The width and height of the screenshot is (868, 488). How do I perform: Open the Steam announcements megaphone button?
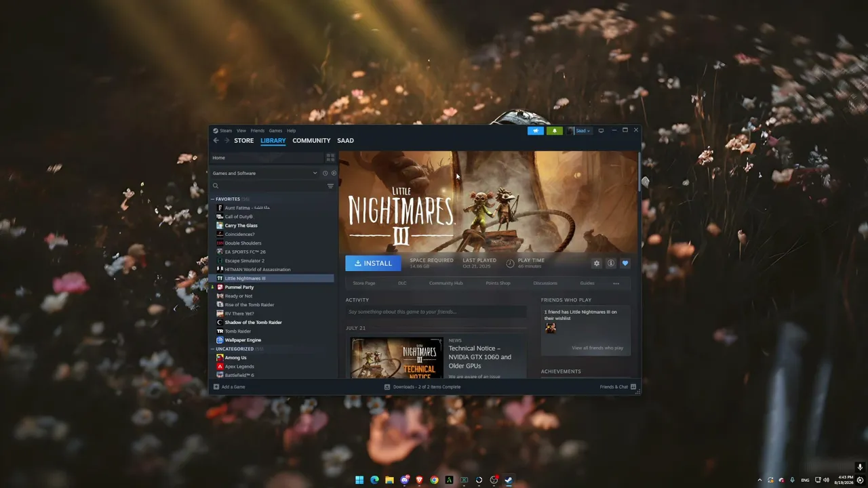point(536,131)
